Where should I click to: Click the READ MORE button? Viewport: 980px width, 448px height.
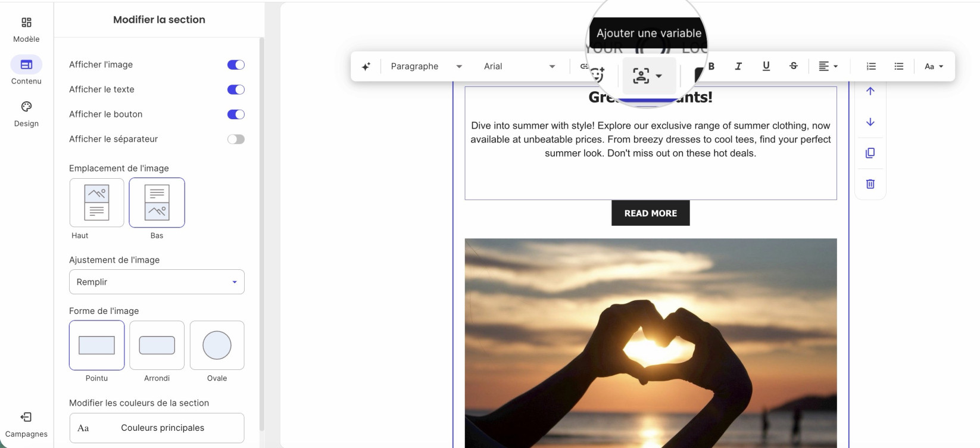(x=650, y=213)
